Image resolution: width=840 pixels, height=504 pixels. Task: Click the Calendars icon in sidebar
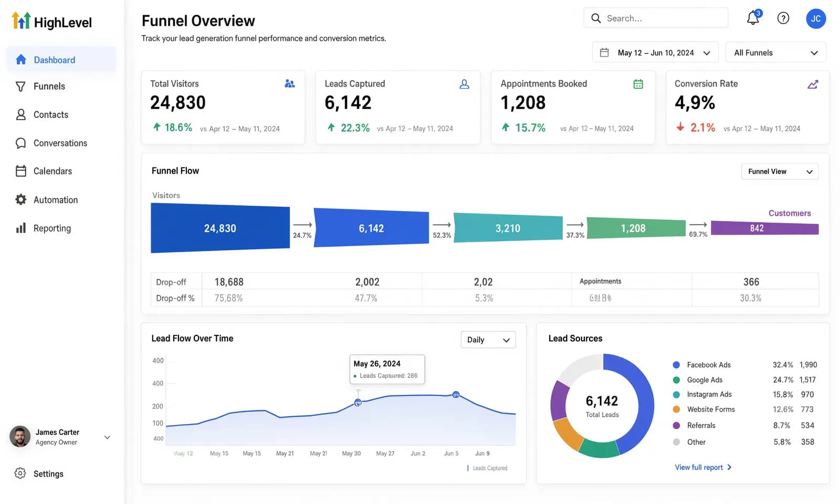21,171
